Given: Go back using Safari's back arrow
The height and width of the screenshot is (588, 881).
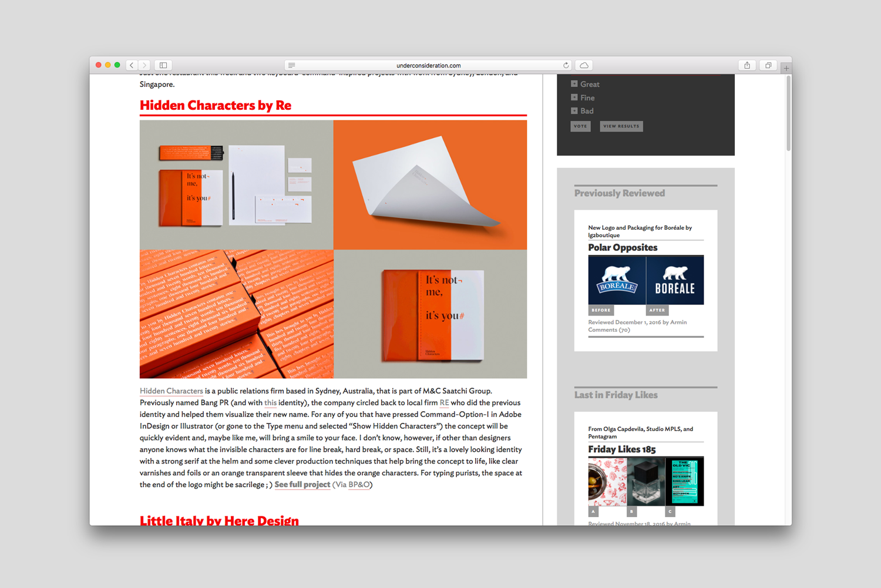Looking at the screenshot, I should coord(132,65).
